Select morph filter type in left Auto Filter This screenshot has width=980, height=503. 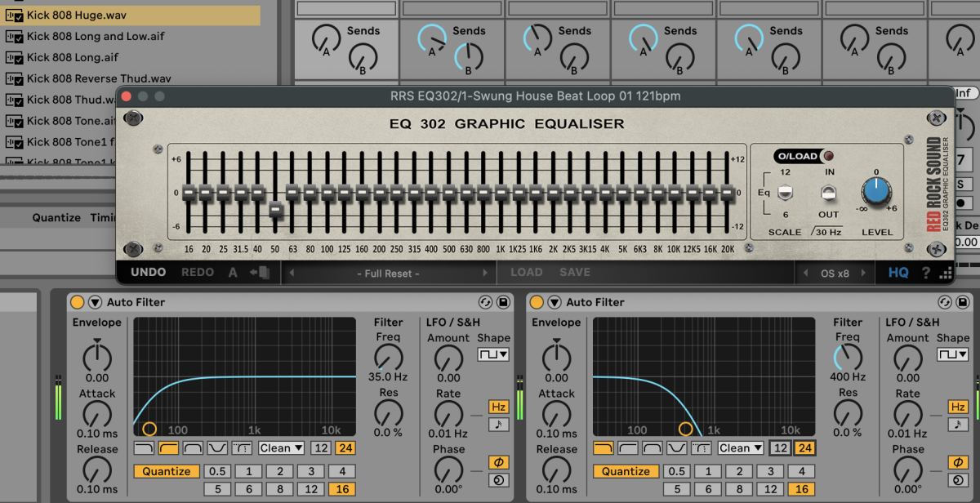click(x=243, y=447)
